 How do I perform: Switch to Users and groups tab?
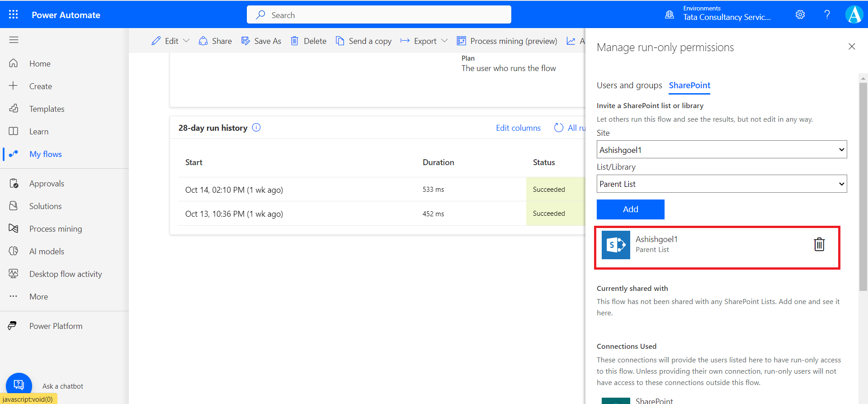(x=629, y=86)
